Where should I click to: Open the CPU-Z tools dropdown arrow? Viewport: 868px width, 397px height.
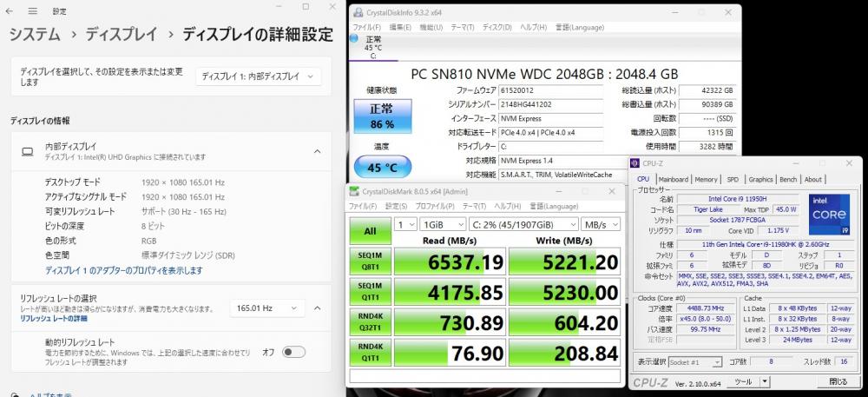[x=765, y=381]
